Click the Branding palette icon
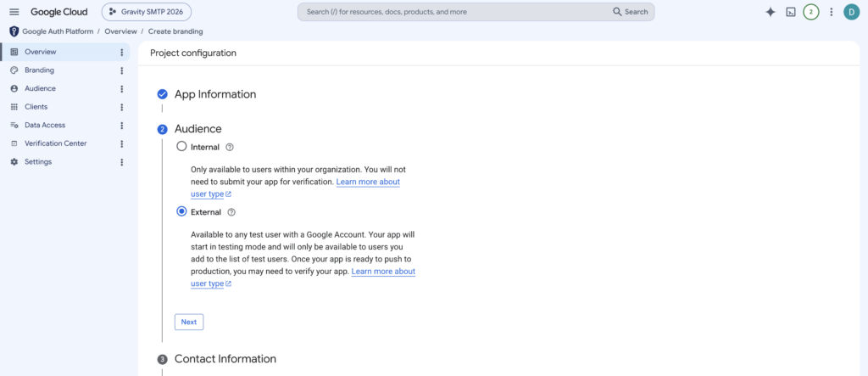868x376 pixels. 14,70
